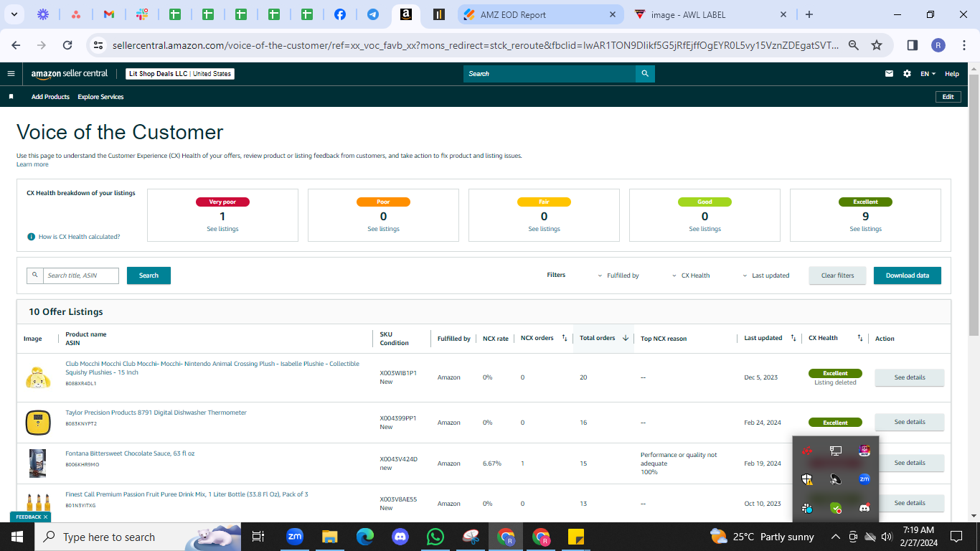
Task: Expand the Last updated filter
Action: tap(765, 275)
